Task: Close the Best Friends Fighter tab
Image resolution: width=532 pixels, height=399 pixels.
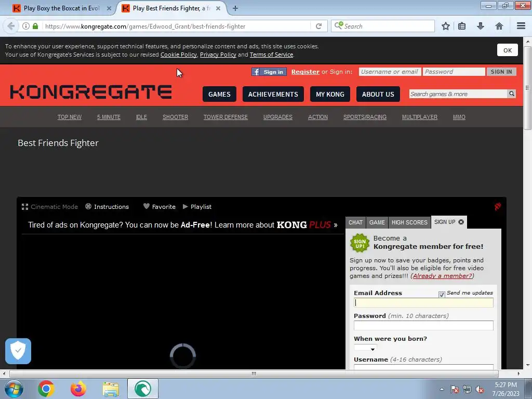Action: click(x=218, y=8)
